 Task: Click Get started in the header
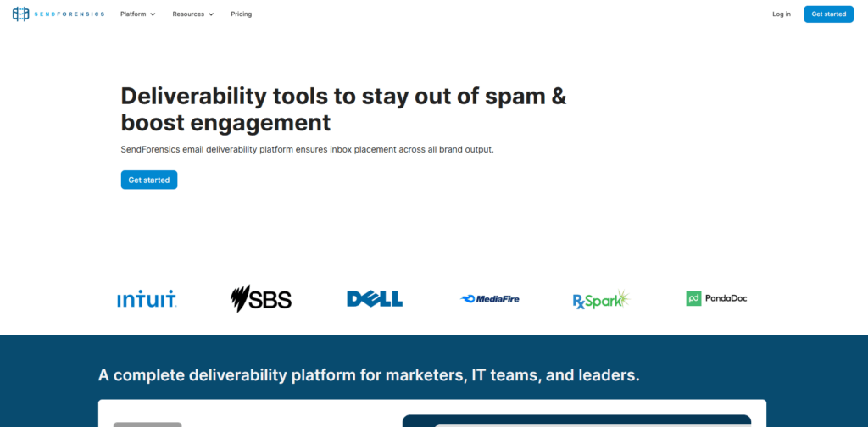pos(829,14)
